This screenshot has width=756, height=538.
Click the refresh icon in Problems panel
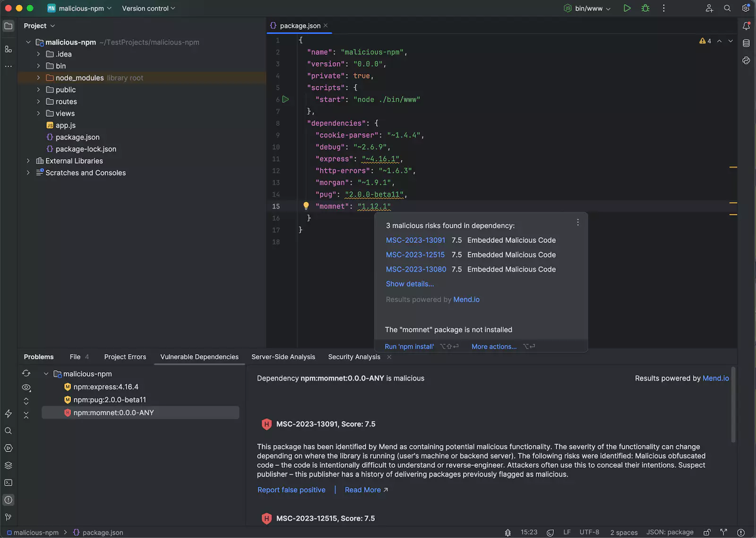click(x=26, y=374)
